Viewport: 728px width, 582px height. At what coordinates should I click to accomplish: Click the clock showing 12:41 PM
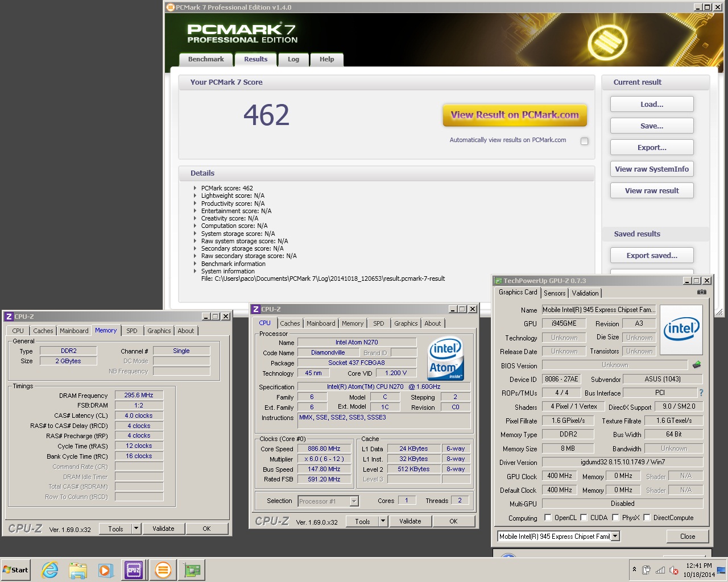click(x=699, y=566)
